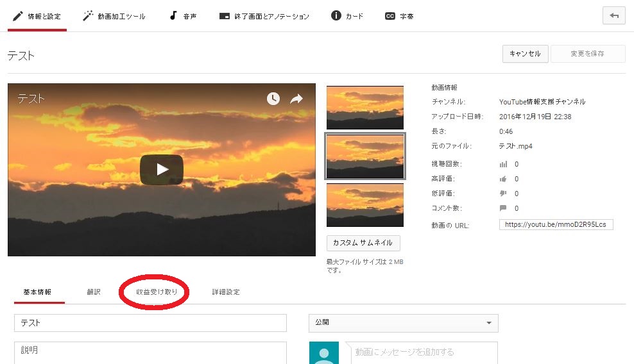Click the back arrow button at top right
The image size is (634, 364).
pos(613,16)
